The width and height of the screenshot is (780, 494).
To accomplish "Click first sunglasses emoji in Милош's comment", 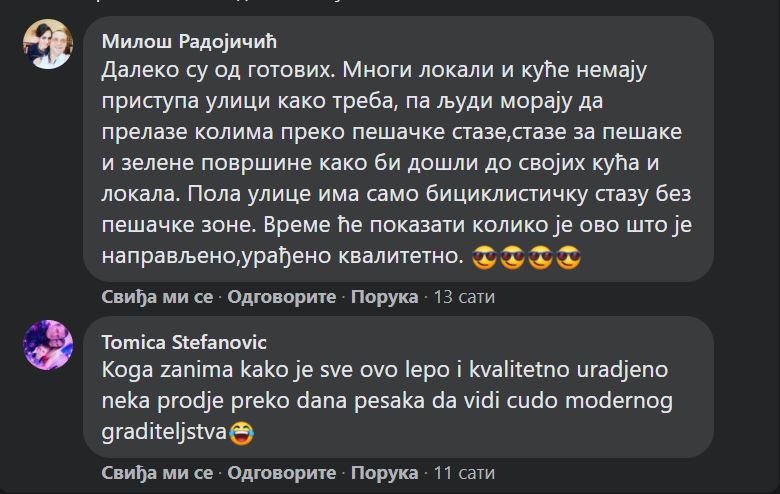I will (x=484, y=258).
